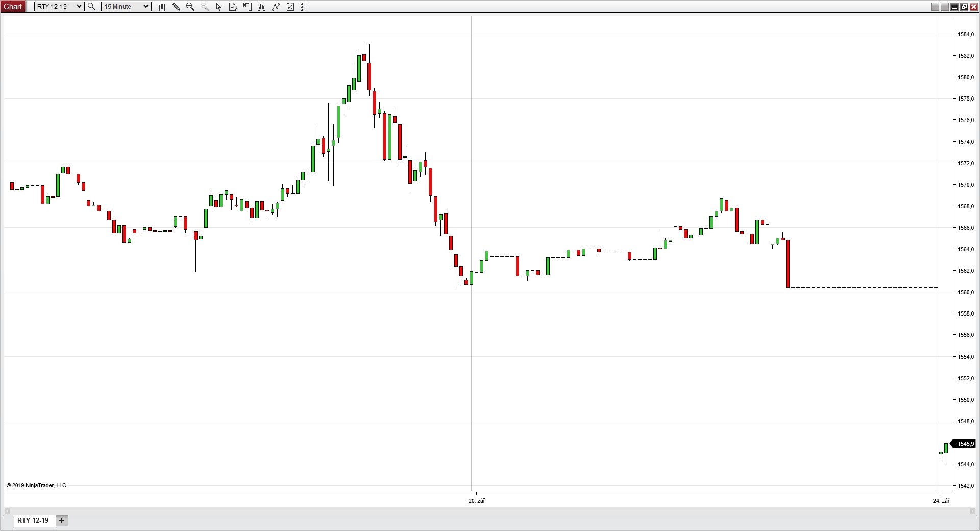Expand the 15 Minute interval dropdown
980x531 pixels.
click(x=126, y=7)
